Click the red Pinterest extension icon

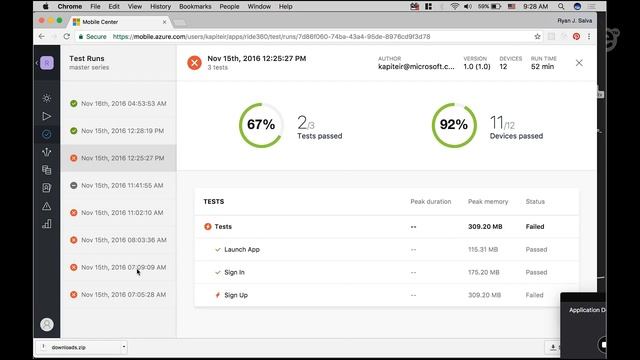576,36
